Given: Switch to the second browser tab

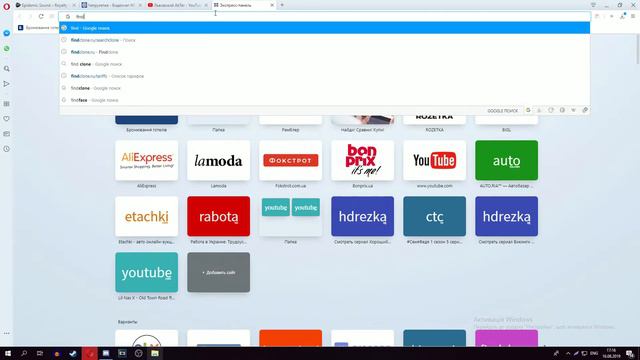Looking at the screenshot, I should coord(111,5).
